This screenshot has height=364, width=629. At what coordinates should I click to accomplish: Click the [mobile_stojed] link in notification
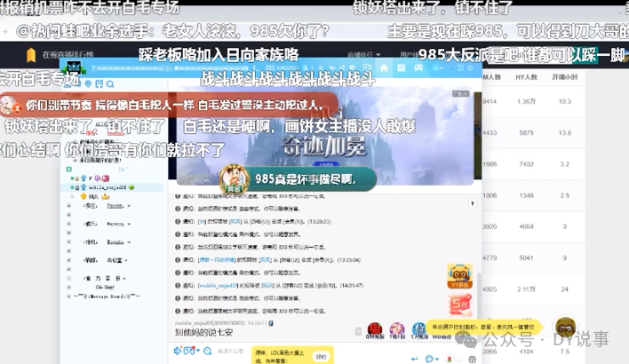[219, 285]
